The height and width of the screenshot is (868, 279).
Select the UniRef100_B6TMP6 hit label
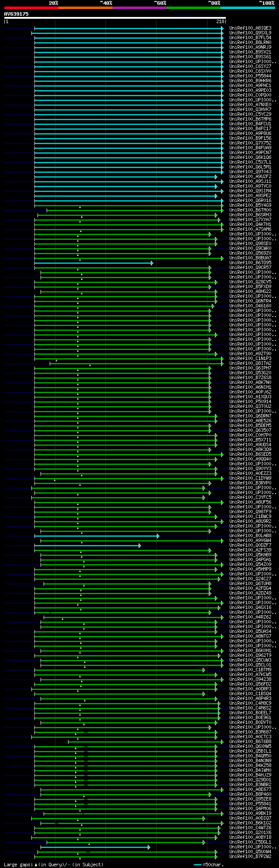click(250, 119)
